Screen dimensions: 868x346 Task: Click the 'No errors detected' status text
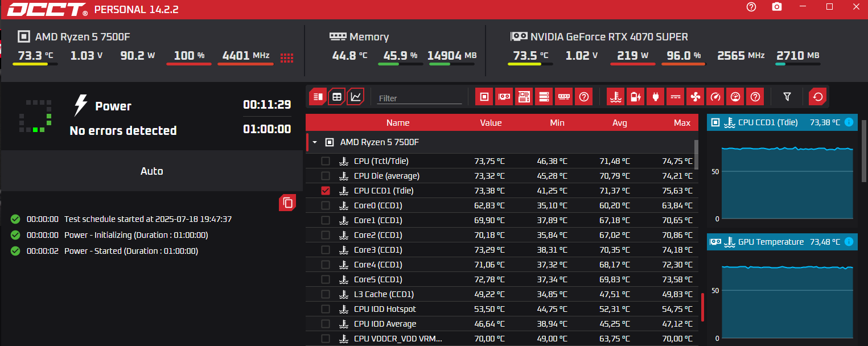point(123,130)
